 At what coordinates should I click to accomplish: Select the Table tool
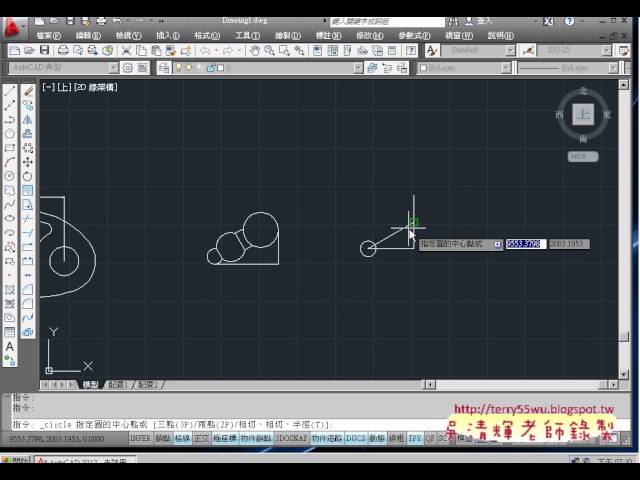click(9, 332)
